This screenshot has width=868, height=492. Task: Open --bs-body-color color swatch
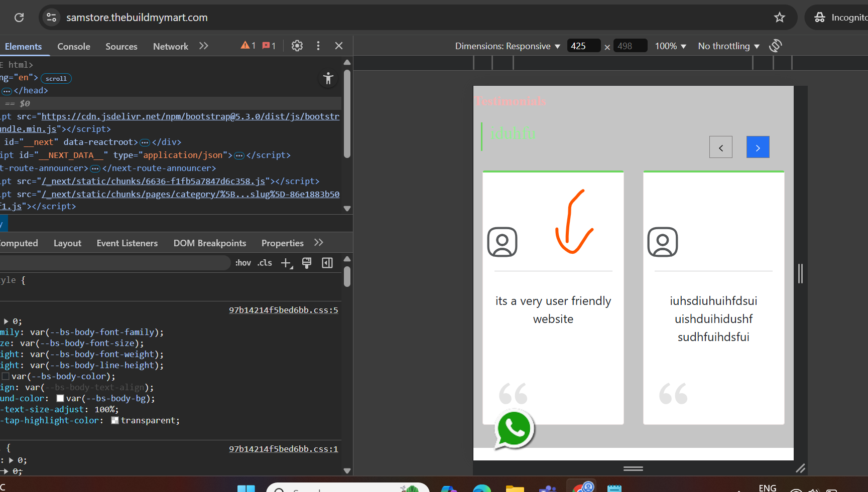(6, 377)
